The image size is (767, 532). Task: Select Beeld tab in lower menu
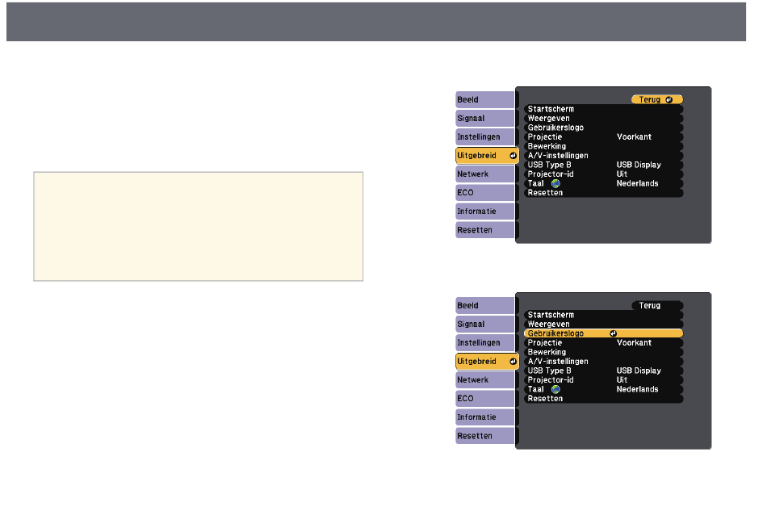[484, 306]
